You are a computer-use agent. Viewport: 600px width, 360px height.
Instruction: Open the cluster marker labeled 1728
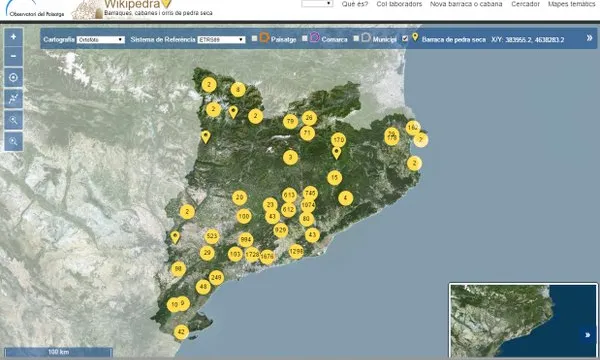click(x=252, y=254)
